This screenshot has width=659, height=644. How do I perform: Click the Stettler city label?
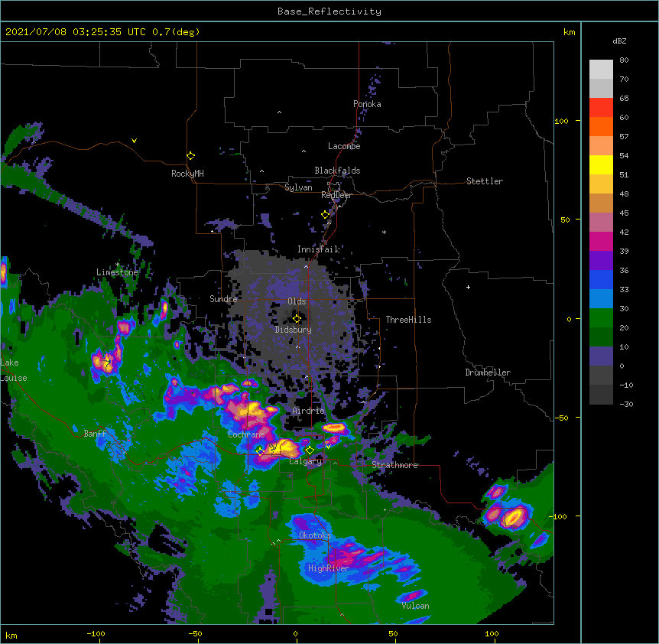485,181
